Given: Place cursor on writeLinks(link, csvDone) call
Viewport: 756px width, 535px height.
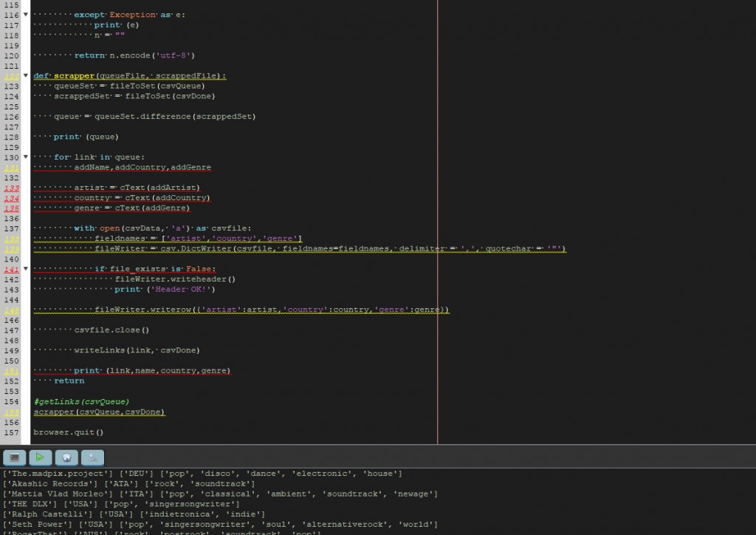Looking at the screenshot, I should click(x=137, y=350).
